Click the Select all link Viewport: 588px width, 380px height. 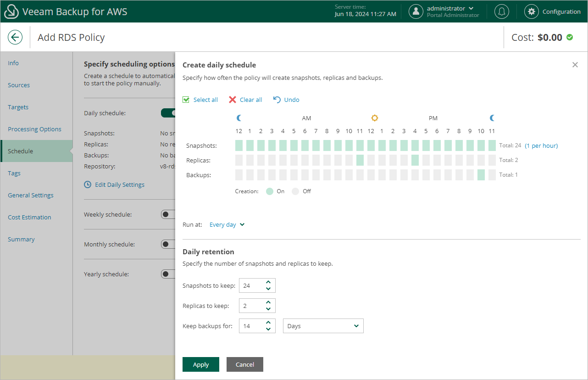(x=205, y=100)
